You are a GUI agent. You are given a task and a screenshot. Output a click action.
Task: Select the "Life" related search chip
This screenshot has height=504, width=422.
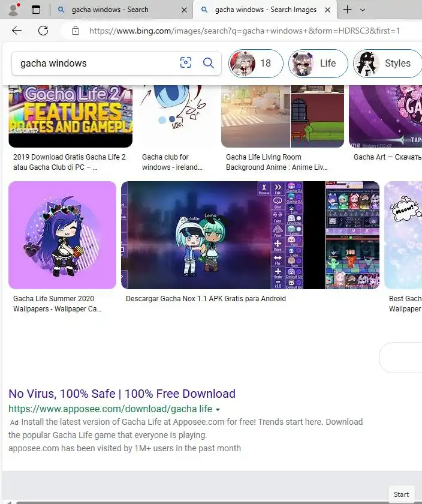[x=318, y=64]
